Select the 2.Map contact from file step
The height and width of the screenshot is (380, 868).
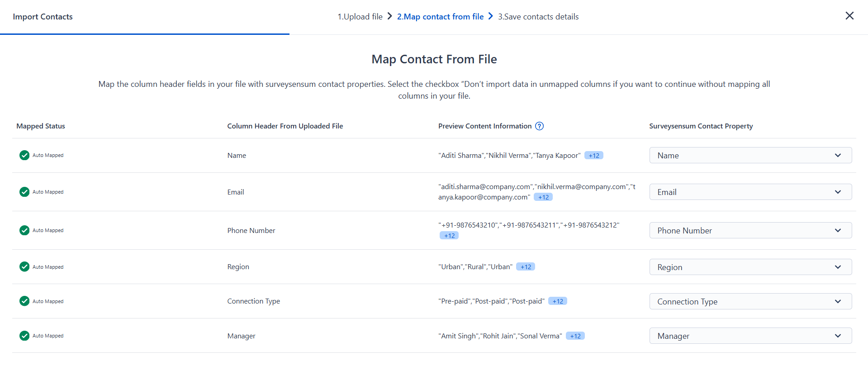pos(440,17)
